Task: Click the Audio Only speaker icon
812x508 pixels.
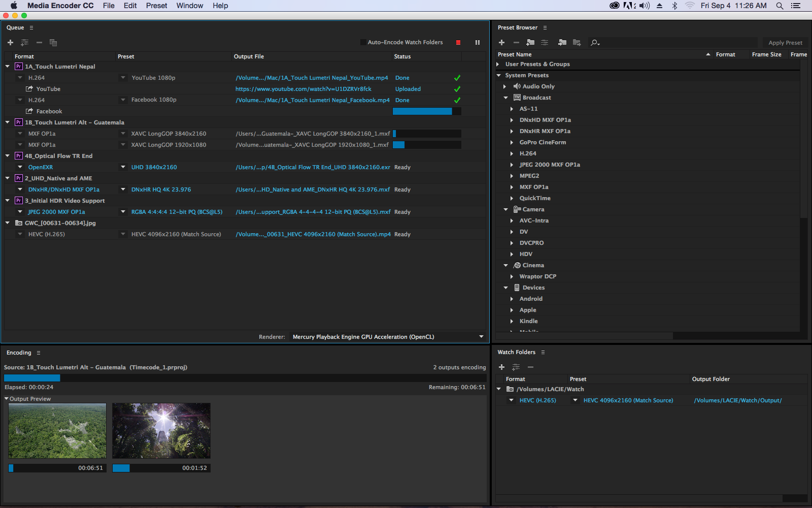Action: (517, 86)
